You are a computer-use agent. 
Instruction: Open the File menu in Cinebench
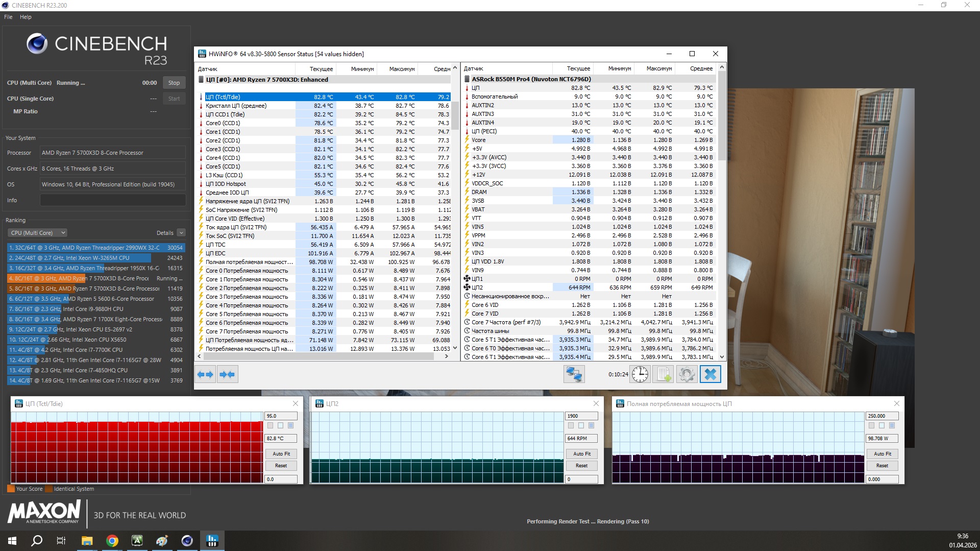pos(8,17)
